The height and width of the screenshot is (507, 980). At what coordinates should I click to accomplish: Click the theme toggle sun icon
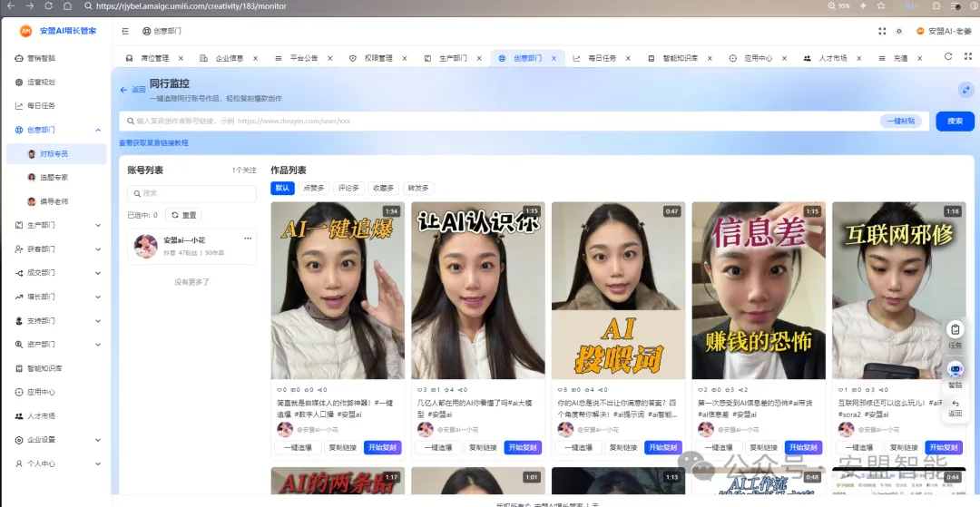point(898,31)
